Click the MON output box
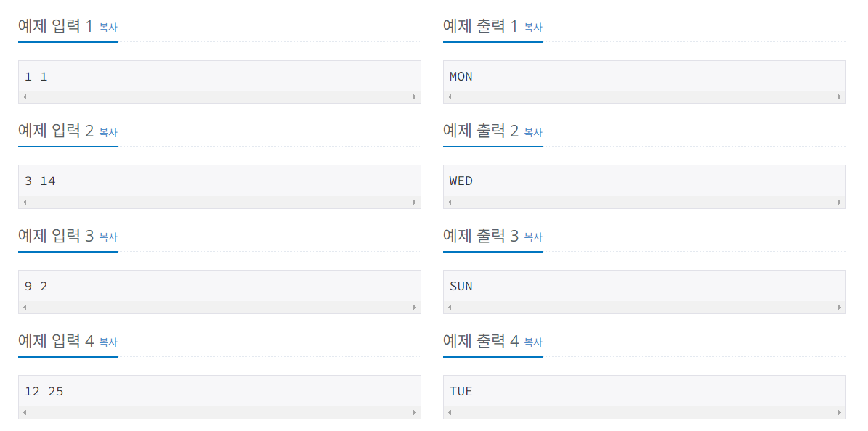 (643, 76)
